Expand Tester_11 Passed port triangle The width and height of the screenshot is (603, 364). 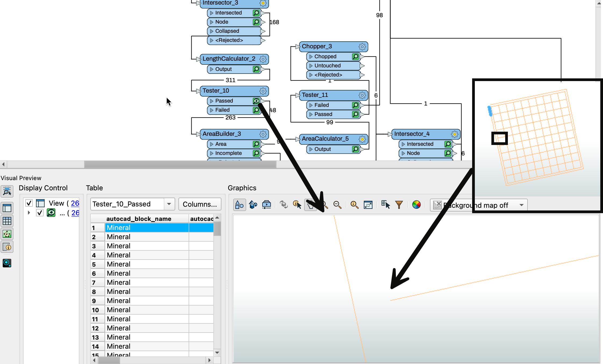311,114
